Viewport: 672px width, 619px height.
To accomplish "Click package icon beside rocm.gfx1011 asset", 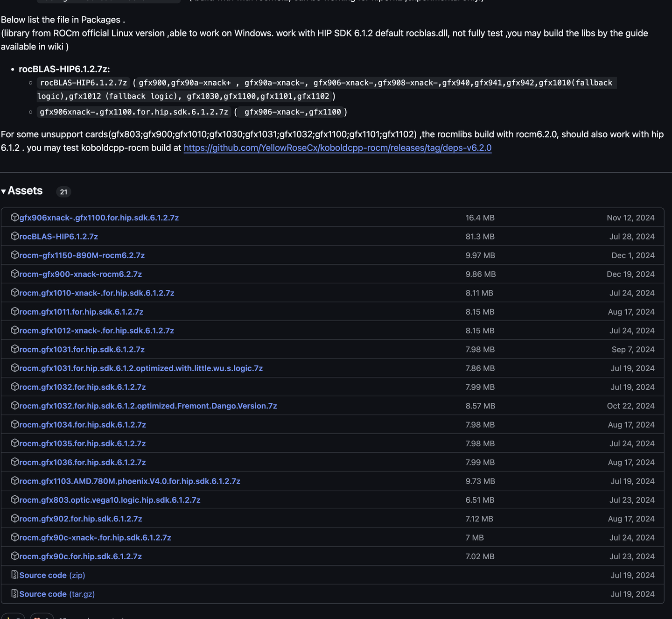I will point(14,311).
